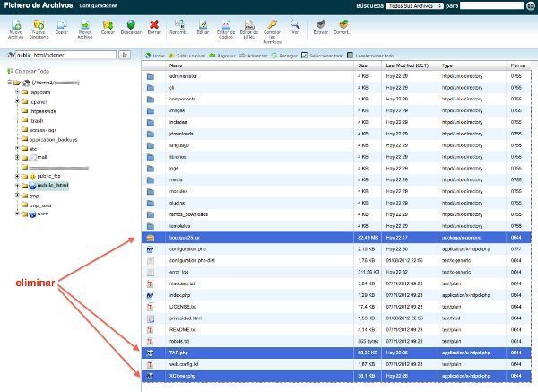This screenshot has height=392, width=538.
Task: Click the folder icon of the administrator row
Action: [151, 76]
